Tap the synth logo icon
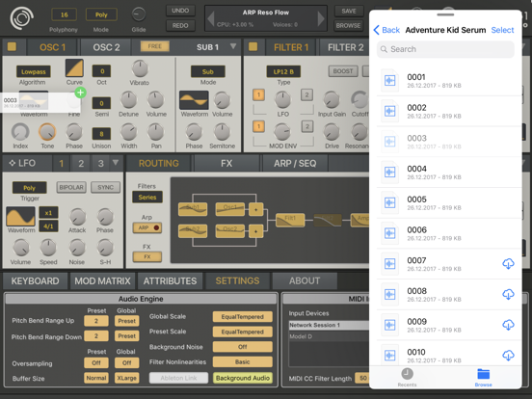 tap(21, 18)
